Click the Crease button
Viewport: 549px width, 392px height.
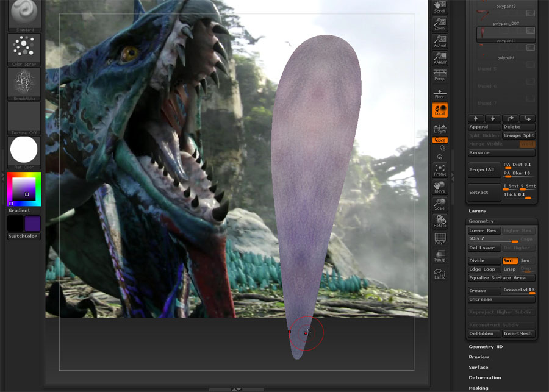pyautogui.click(x=484, y=291)
